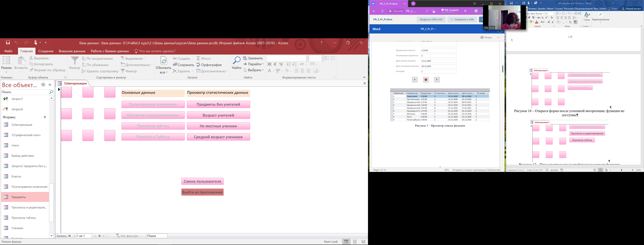Image resolution: width=644 pixels, height=245 pixels.
Task: Go to last record in record navigator
Action: point(99,236)
